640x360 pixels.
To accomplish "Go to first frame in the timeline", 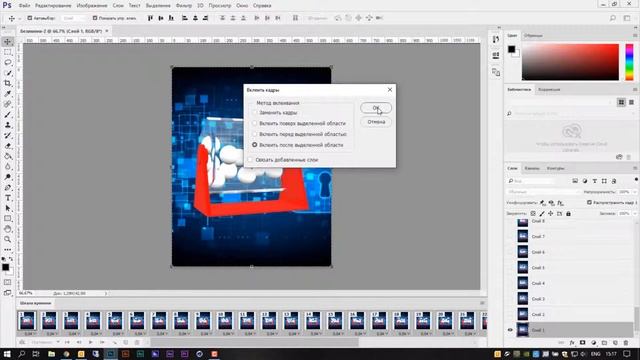I will [67, 342].
